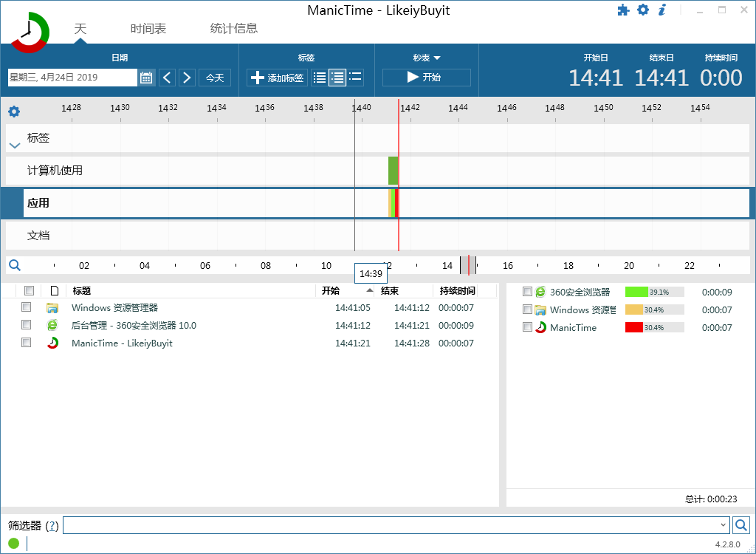756x554 pixels.
Task: Jump to 今天 button
Action: (214, 78)
